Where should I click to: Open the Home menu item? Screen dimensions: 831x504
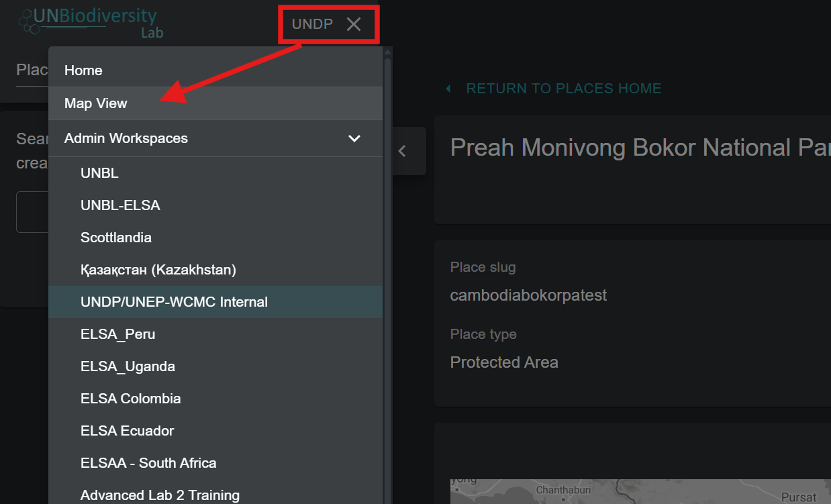coord(83,70)
